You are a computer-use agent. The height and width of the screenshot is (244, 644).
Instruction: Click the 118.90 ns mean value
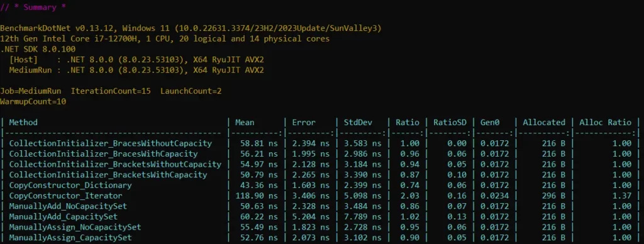click(257, 196)
